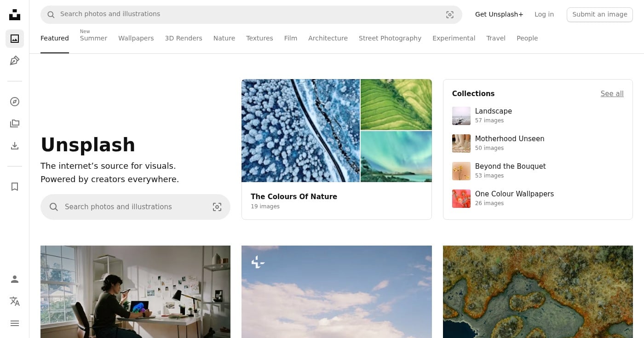
Task: Click the Motherhood Unseen collection thumbnail
Action: pyautogui.click(x=461, y=143)
